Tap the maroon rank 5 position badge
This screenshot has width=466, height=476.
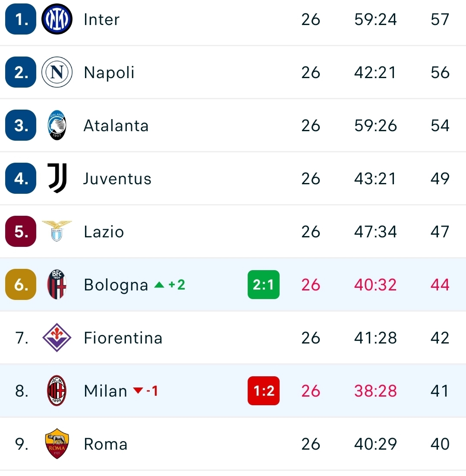click(21, 231)
